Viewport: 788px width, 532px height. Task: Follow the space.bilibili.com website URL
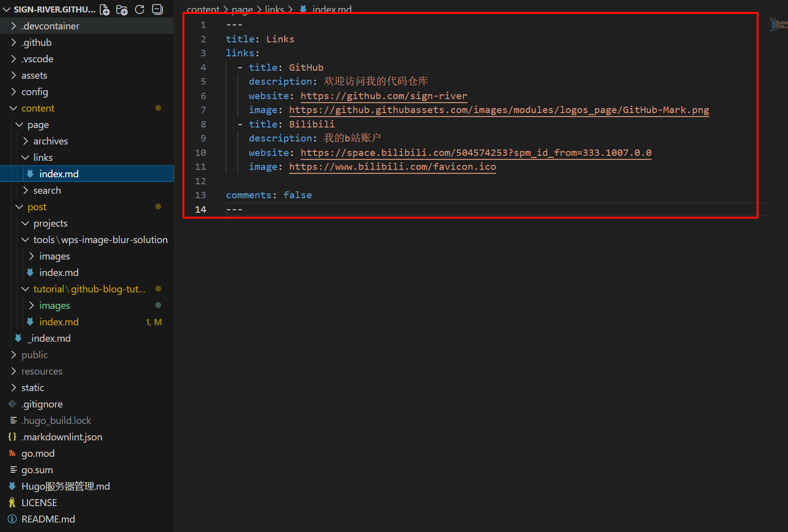(476, 152)
